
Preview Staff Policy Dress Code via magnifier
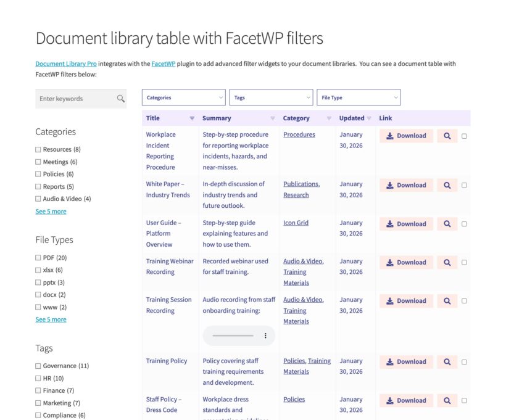(447, 400)
